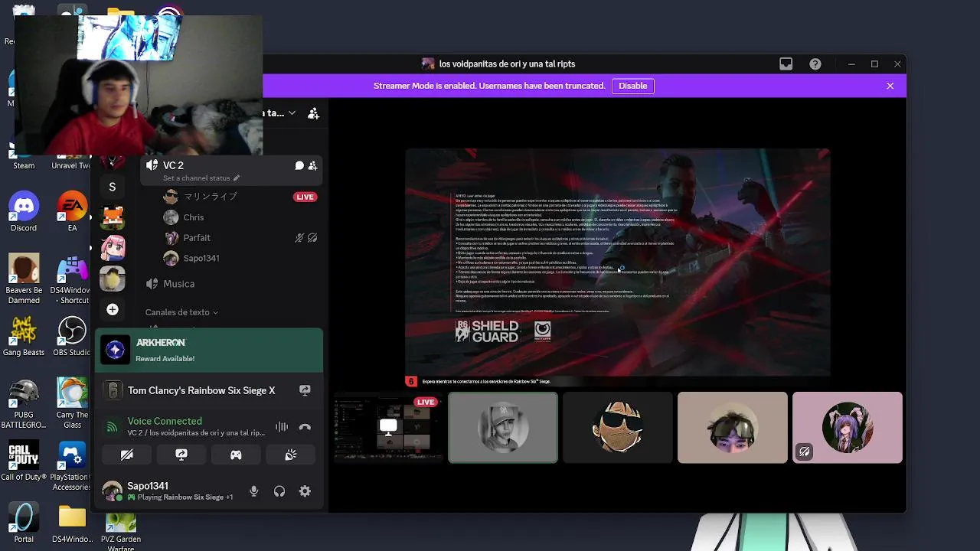Open the Discord inbox icon
This screenshot has height=551, width=980.
tap(786, 64)
